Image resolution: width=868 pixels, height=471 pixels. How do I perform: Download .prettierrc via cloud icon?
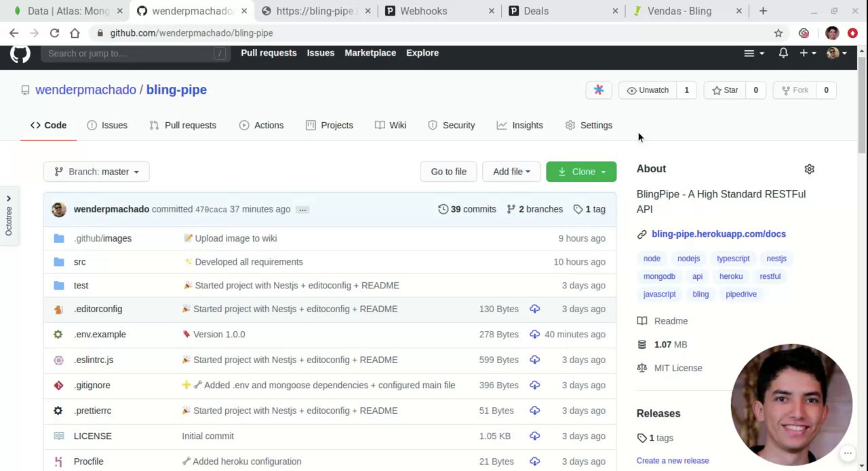point(534,411)
